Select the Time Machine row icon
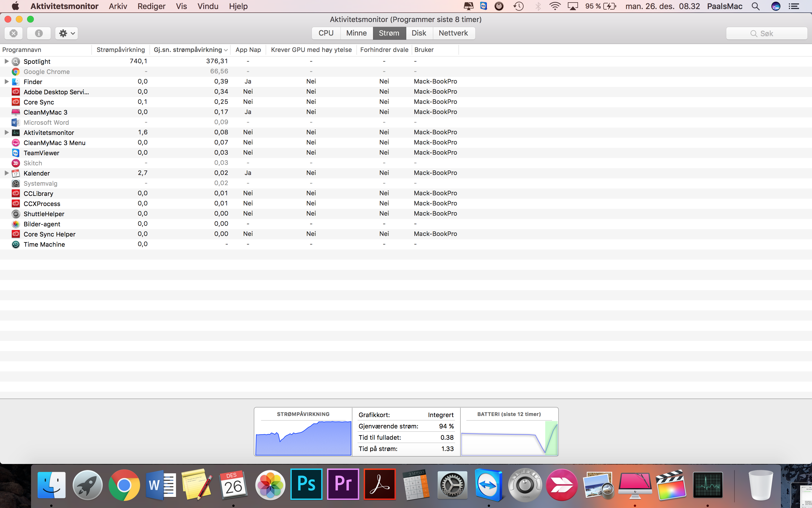The image size is (812, 508). pos(16,244)
